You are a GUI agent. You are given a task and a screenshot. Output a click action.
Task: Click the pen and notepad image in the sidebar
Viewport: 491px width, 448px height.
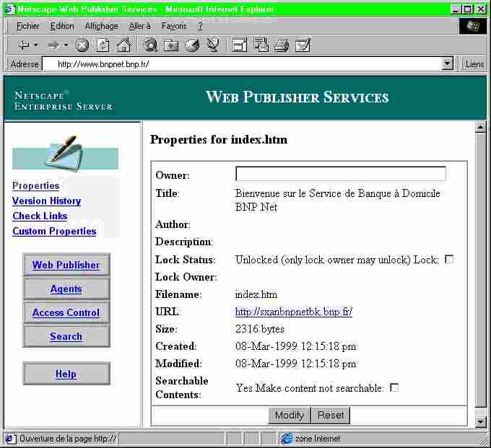[66, 154]
